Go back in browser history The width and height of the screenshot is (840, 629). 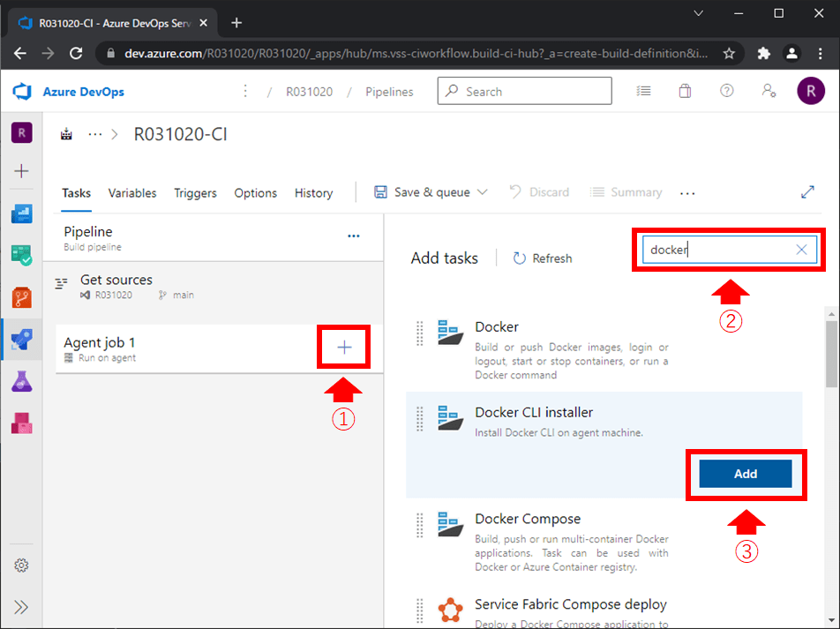point(20,54)
